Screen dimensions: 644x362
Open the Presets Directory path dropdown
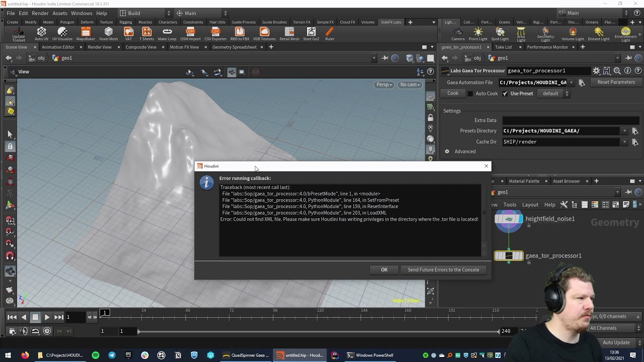tap(624, 131)
